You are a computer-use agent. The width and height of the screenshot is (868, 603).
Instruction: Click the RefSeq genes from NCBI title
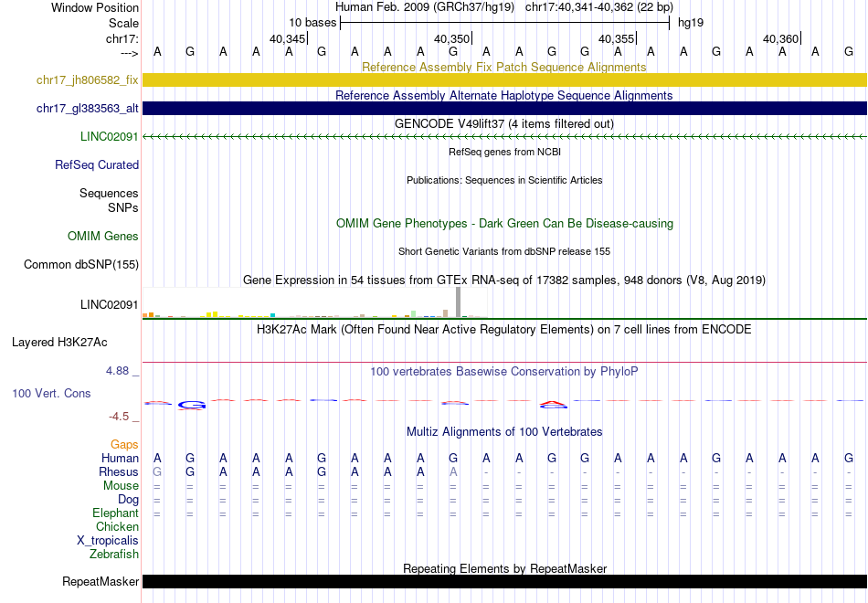505,152
